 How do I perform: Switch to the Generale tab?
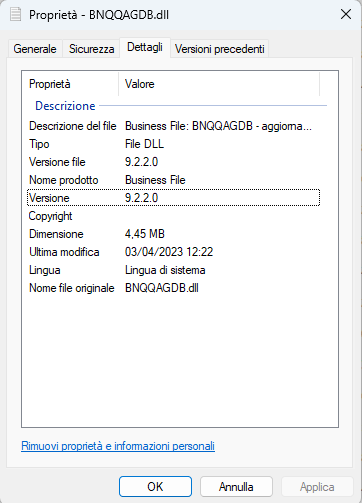tap(35, 49)
